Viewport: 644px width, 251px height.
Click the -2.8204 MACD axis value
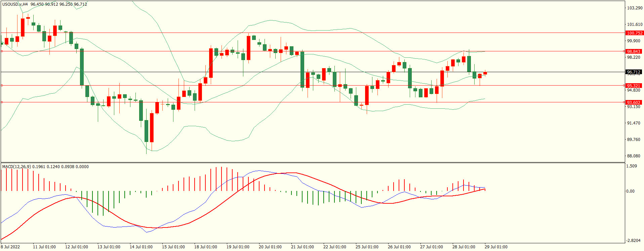pyautogui.click(x=634, y=241)
